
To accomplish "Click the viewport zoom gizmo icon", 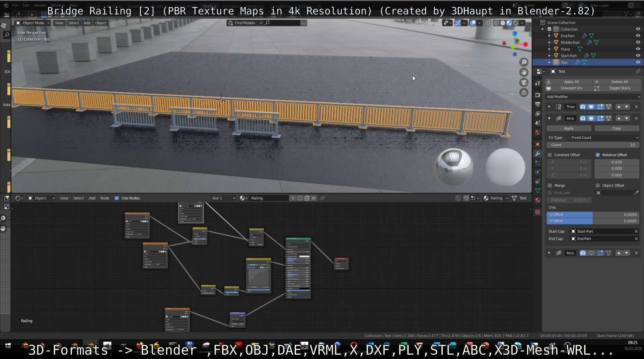I will [x=524, y=62].
